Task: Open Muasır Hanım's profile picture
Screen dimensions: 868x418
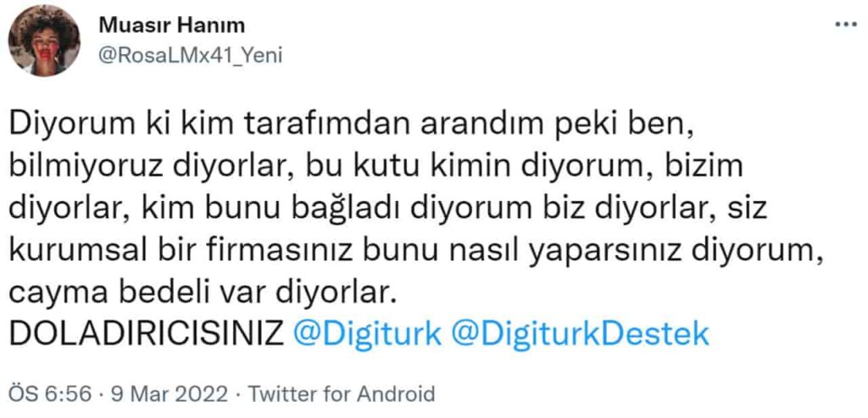Action: point(44,41)
